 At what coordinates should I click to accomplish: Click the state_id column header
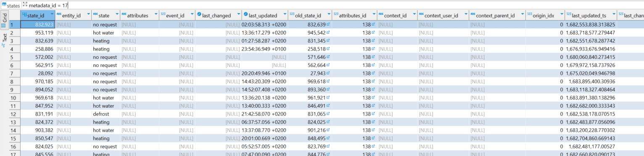click(37, 16)
